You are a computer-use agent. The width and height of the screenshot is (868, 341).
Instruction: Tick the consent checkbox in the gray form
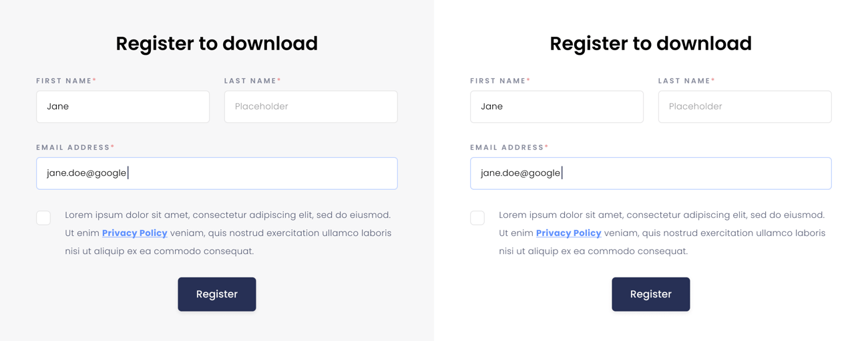43,218
